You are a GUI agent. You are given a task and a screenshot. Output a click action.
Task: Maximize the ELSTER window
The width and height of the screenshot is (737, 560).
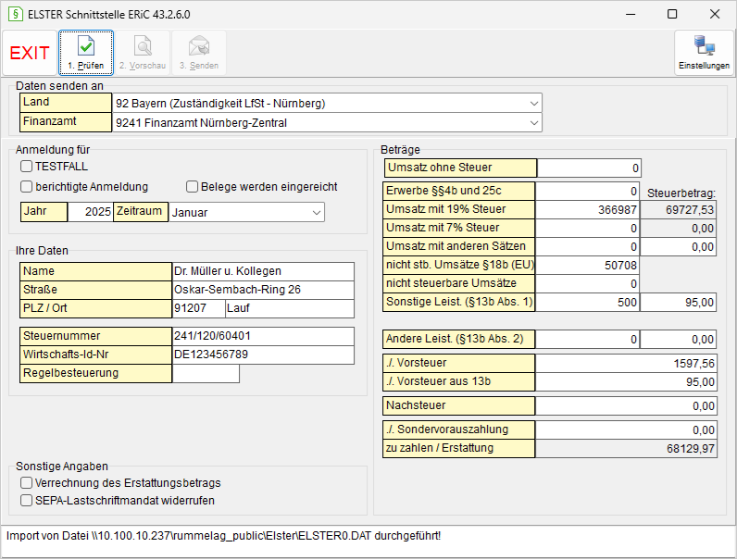tap(672, 14)
